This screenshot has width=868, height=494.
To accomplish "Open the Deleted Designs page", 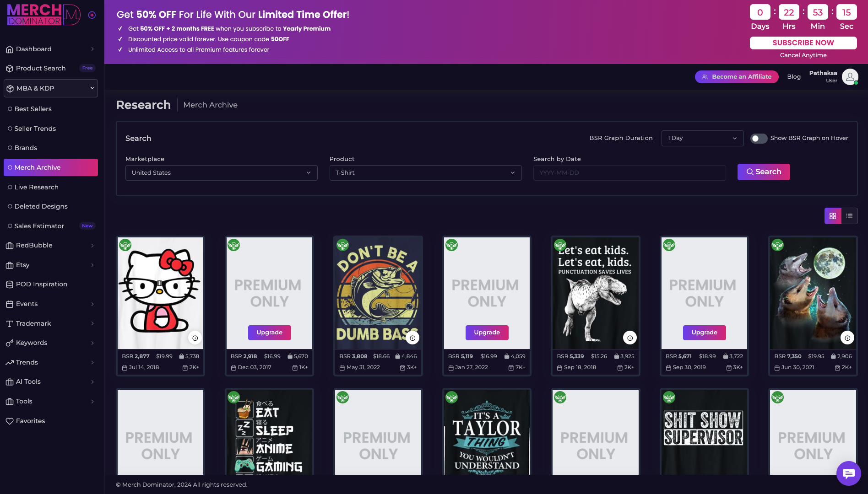I will [x=41, y=206].
